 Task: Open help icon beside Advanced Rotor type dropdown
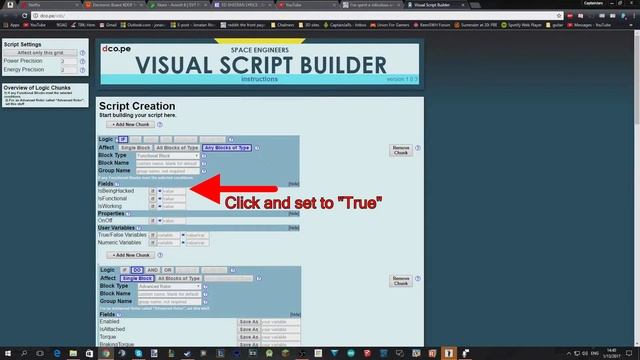205,287
